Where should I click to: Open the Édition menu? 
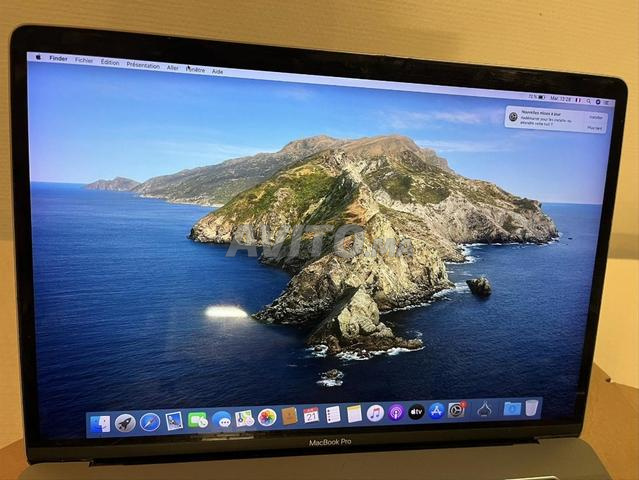click(110, 62)
